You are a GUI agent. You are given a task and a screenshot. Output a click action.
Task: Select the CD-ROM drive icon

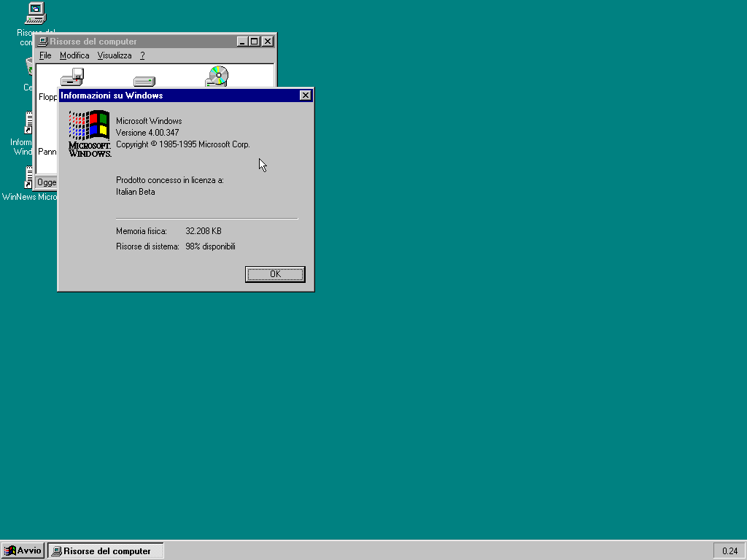pos(217,76)
